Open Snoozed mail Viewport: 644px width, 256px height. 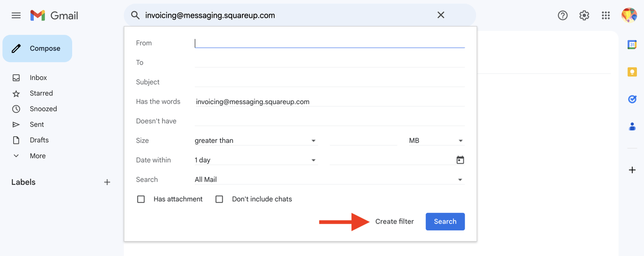(43, 109)
